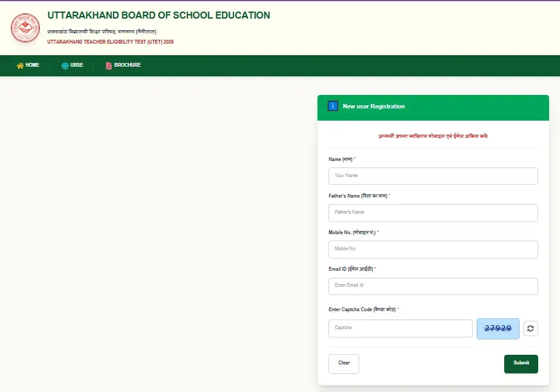Click the UTET 2026 red subtitle text
The height and width of the screenshot is (392, 560).
click(x=110, y=42)
